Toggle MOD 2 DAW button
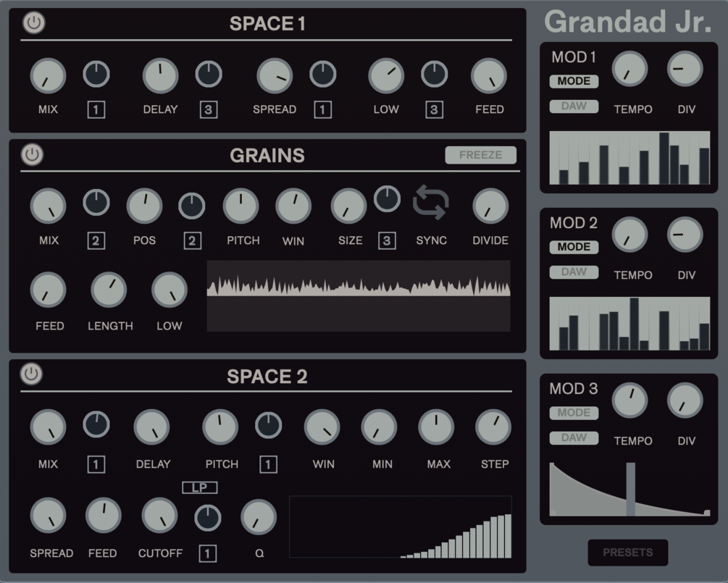Screen dimensions: 728x583 (x=574, y=272)
